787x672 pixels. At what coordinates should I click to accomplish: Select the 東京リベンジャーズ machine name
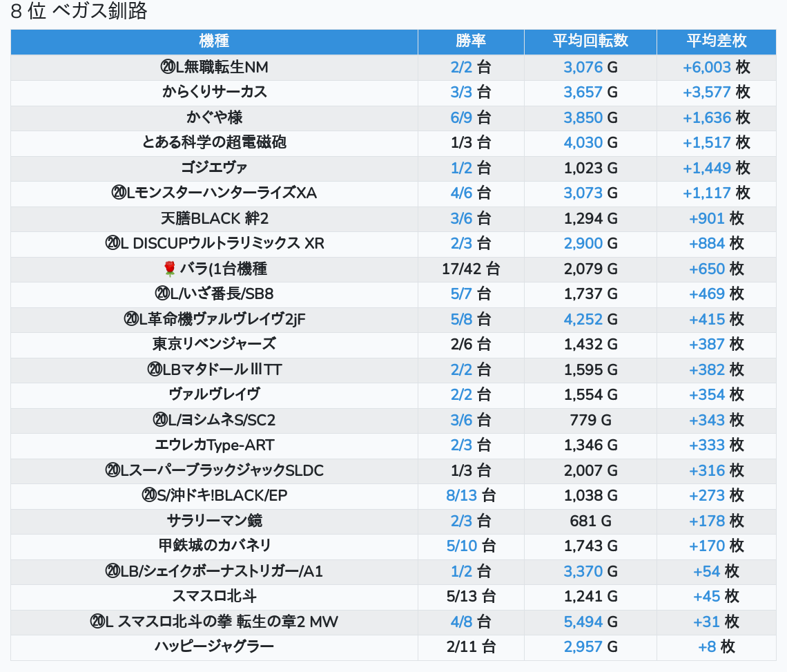214,345
